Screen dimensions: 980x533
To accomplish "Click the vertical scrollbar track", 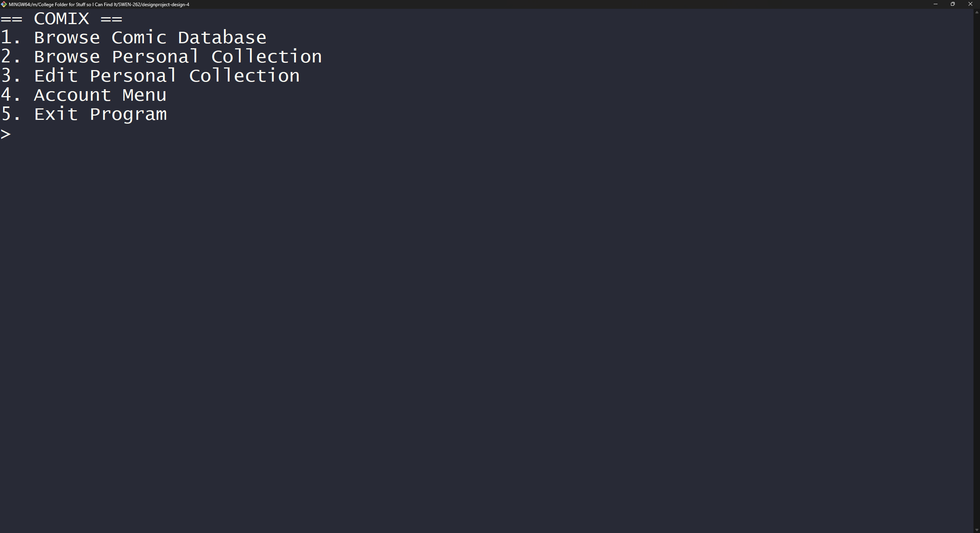I will click(977, 268).
